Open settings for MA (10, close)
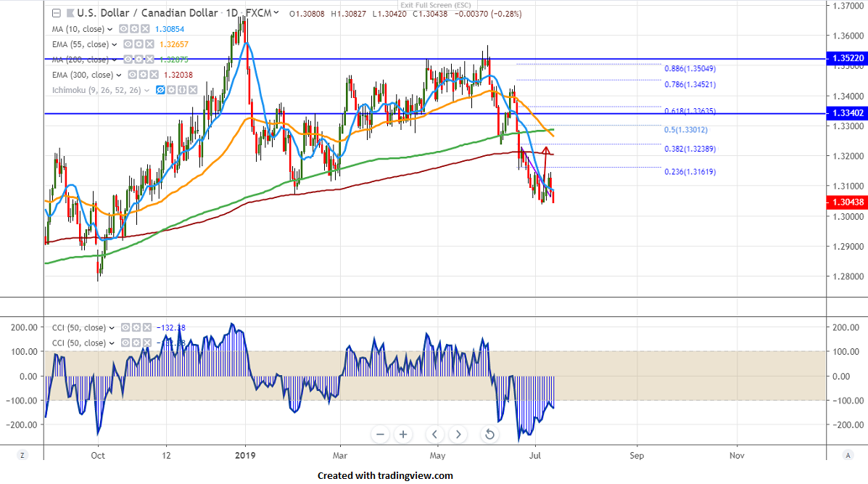This screenshot has height=484, width=868. point(134,29)
